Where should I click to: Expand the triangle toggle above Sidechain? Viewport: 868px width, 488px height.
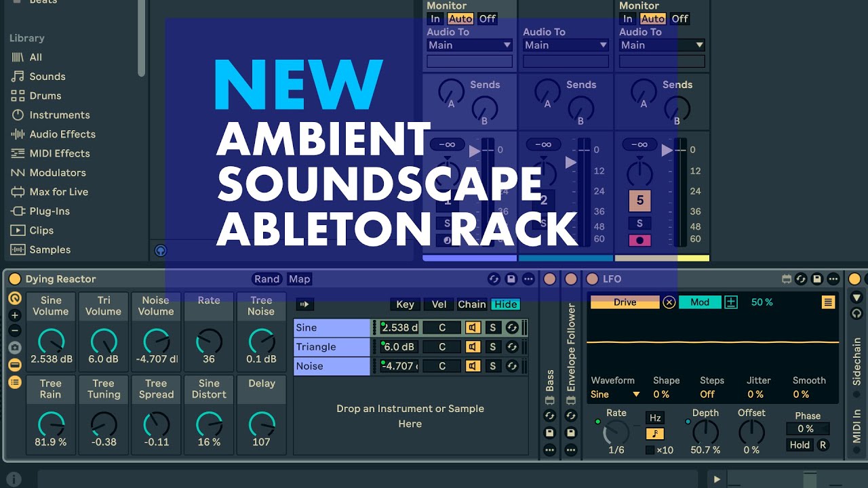(x=856, y=298)
